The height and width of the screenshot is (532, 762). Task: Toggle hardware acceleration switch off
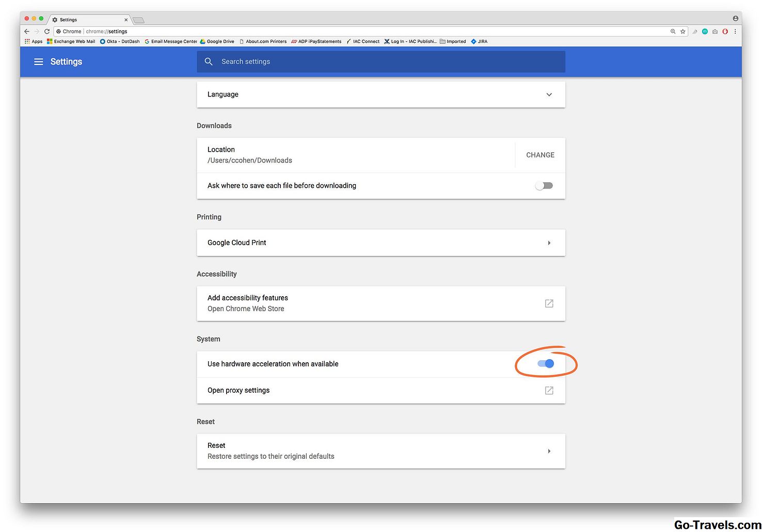point(545,364)
